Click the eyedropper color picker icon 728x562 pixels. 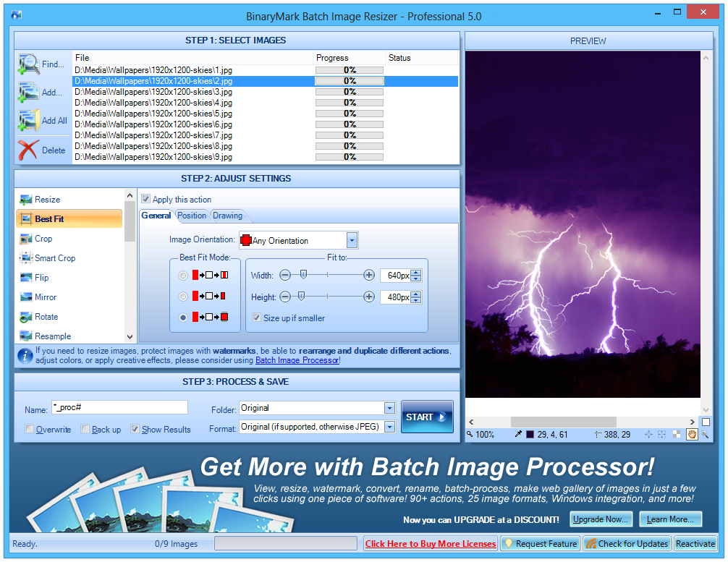(518, 435)
